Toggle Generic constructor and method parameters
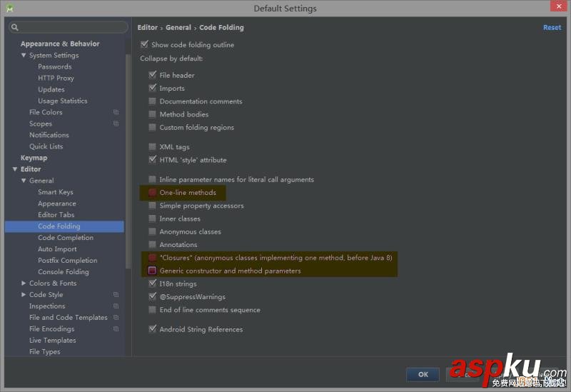 152,271
